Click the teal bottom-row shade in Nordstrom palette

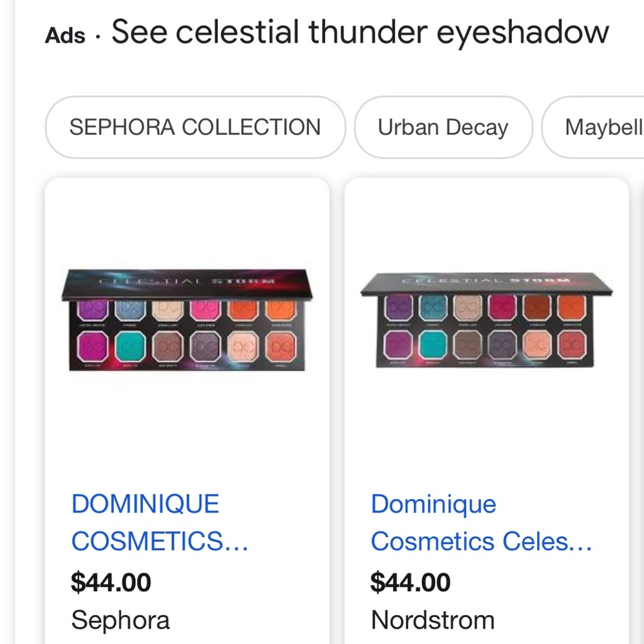click(x=433, y=344)
